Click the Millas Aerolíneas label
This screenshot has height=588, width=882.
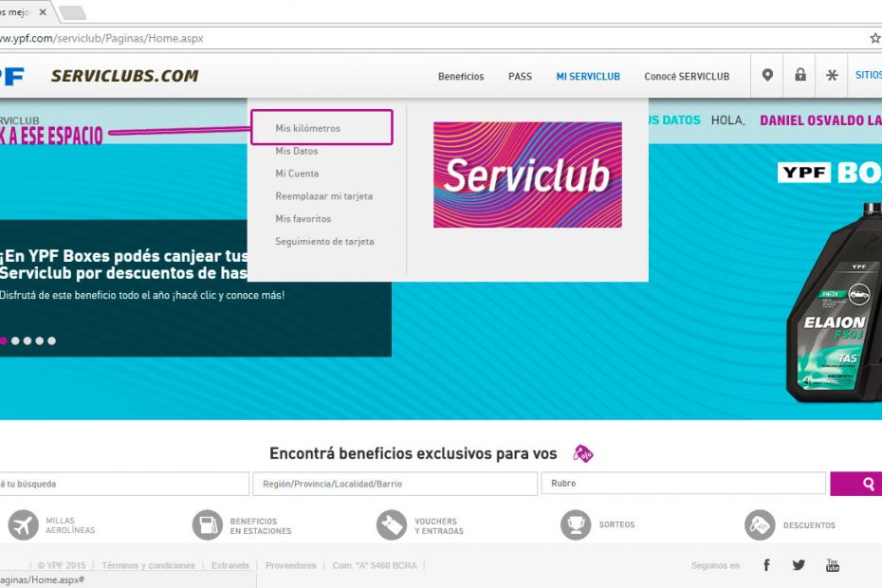(70, 525)
